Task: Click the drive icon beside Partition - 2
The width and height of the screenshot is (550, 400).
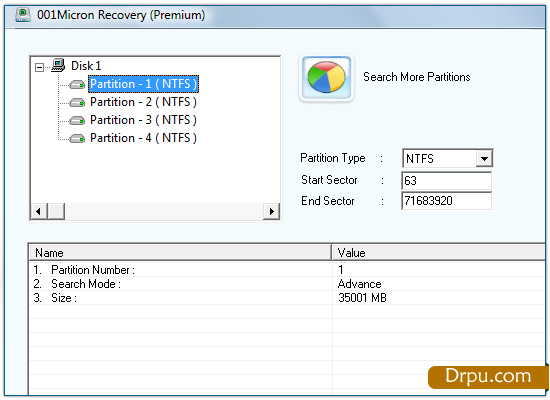Action: (x=77, y=102)
